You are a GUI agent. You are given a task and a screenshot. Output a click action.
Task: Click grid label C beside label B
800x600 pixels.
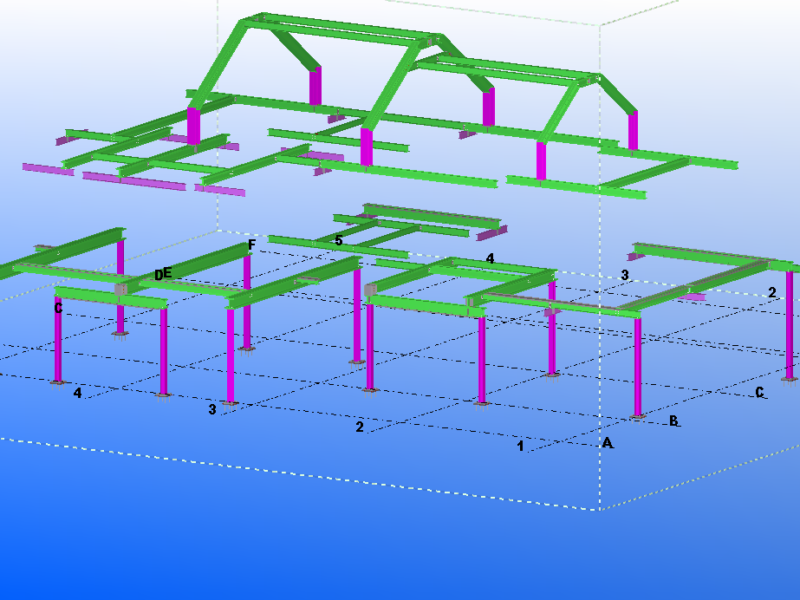(x=760, y=392)
